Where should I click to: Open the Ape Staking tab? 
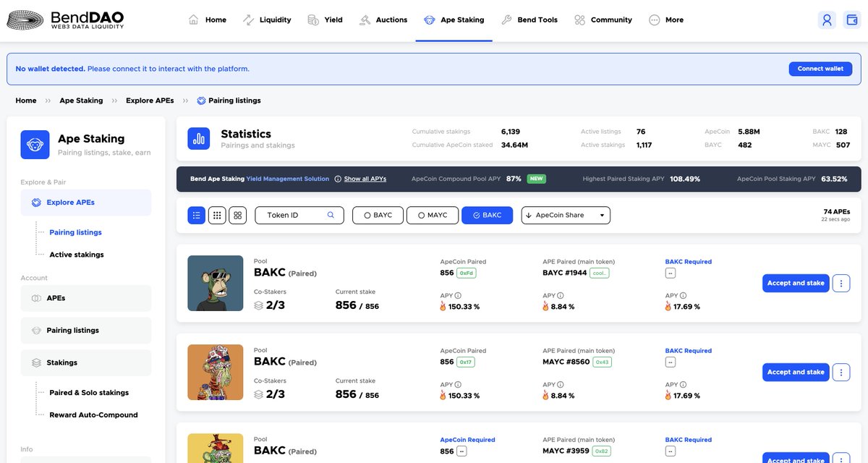454,20
